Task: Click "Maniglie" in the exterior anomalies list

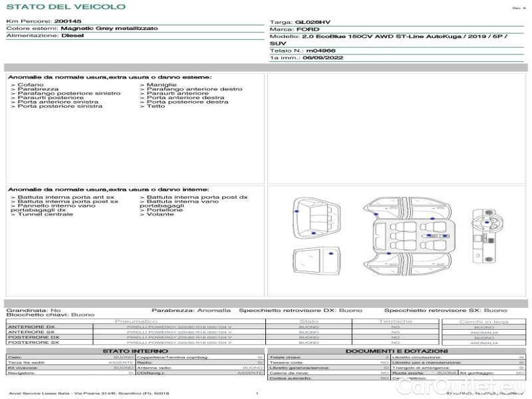Action: (162, 84)
